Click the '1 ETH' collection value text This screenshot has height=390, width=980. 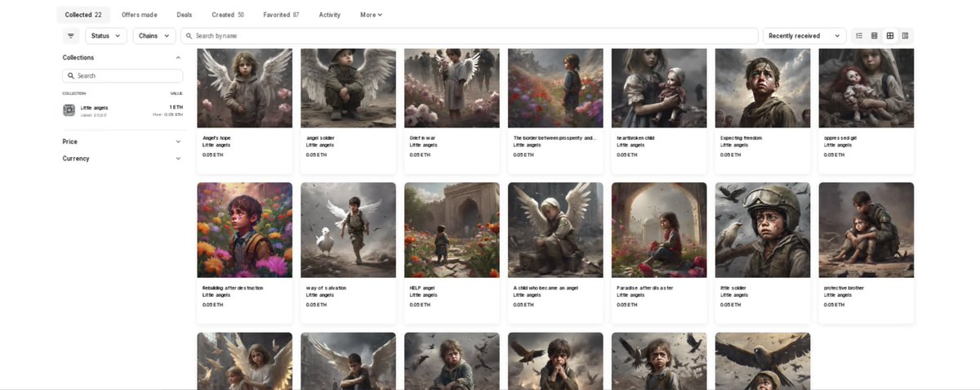coord(176,107)
